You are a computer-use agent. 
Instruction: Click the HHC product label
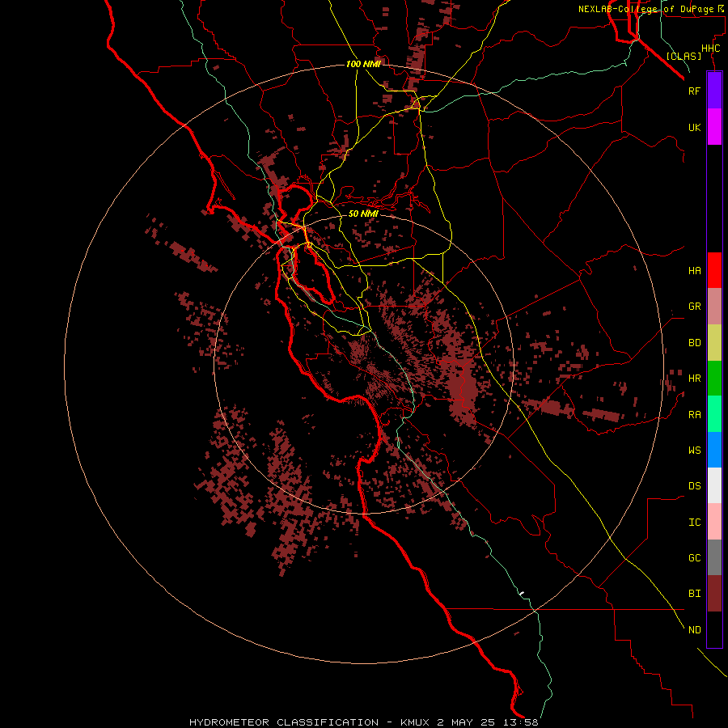coord(710,49)
